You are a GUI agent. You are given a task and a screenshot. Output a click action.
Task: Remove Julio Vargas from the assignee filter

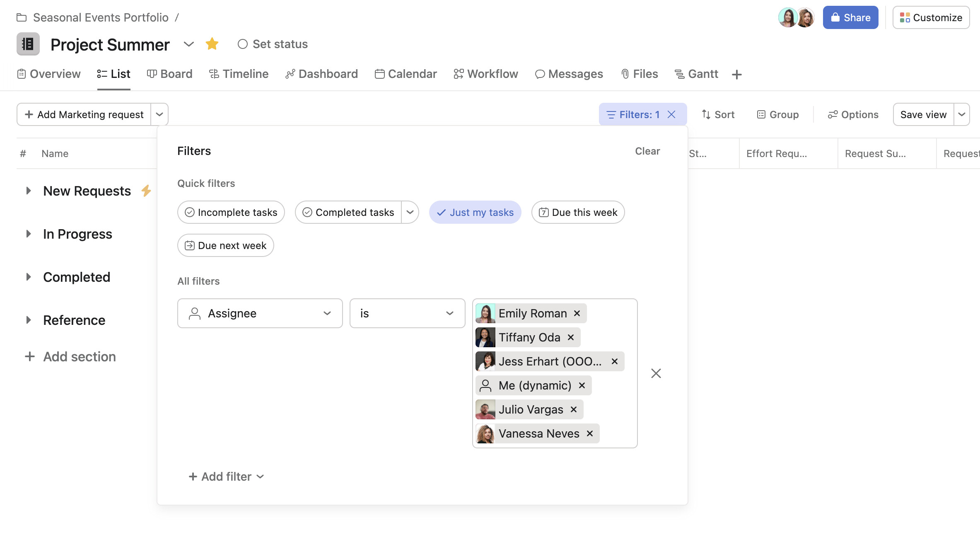coord(574,409)
